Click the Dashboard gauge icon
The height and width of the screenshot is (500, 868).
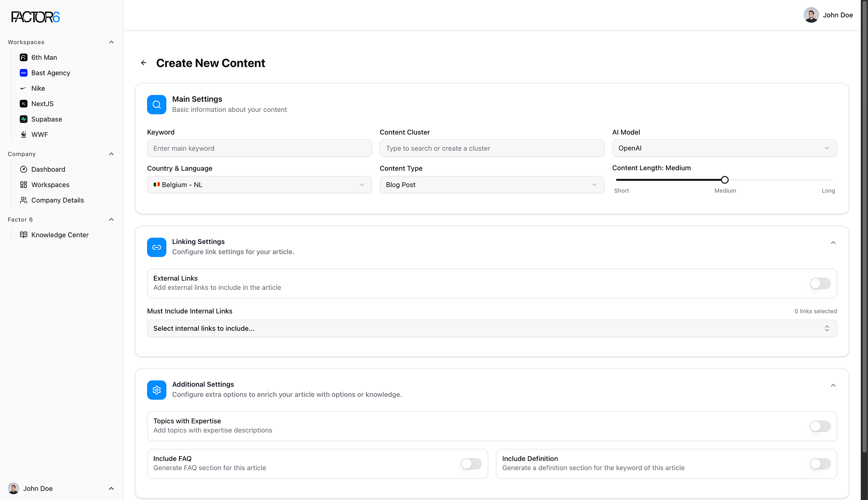24,169
